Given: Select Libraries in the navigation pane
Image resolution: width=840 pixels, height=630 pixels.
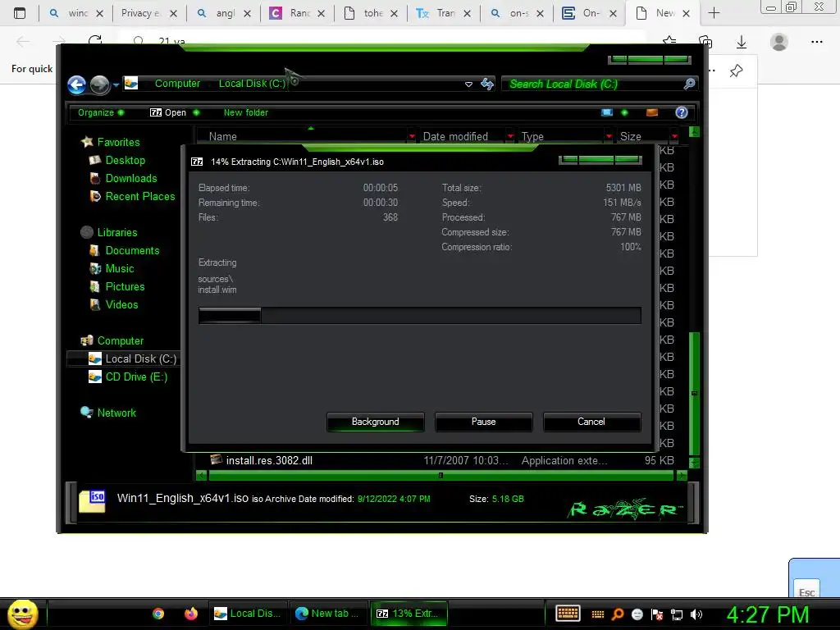Looking at the screenshot, I should click(110, 232).
